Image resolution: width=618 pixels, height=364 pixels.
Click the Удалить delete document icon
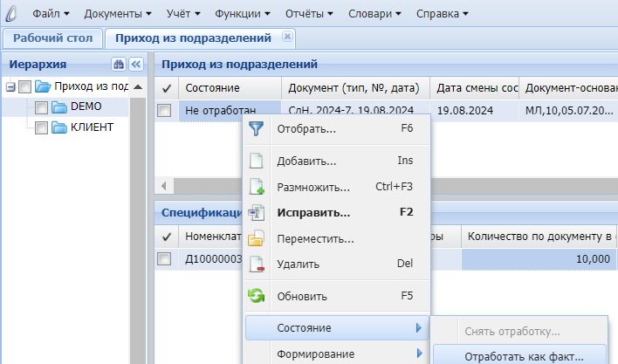256,264
